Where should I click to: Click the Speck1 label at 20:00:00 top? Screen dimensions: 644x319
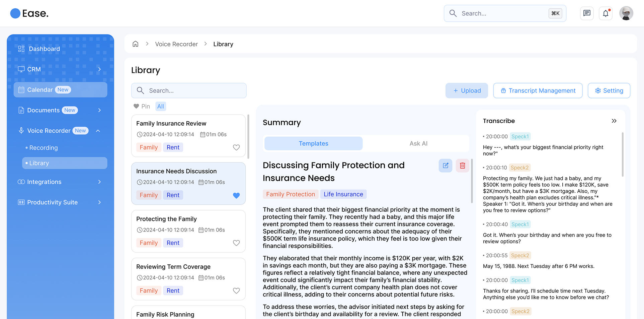pos(520,137)
